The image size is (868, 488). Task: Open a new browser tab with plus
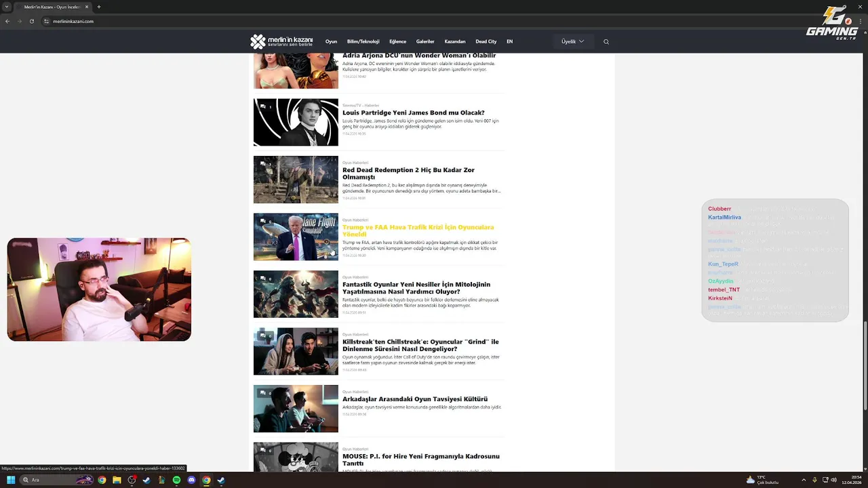tap(99, 7)
